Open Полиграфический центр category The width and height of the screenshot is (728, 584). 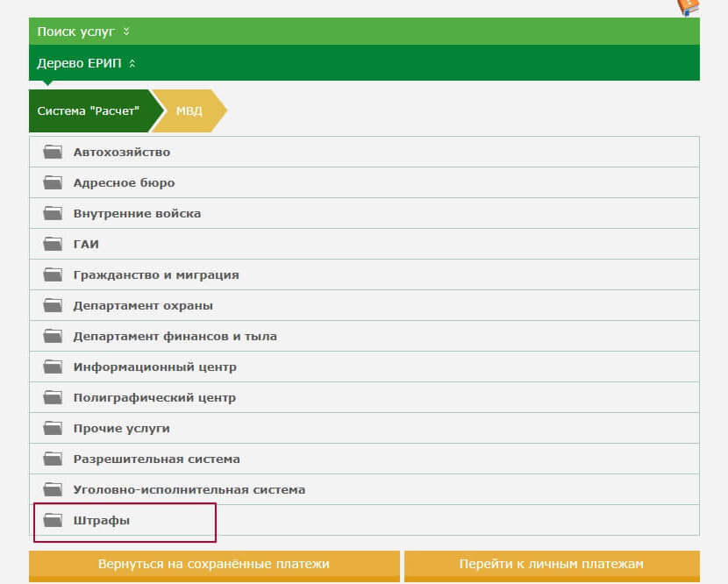click(154, 398)
